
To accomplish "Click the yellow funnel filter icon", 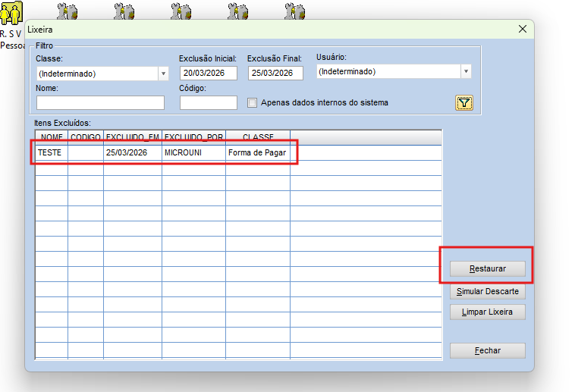I will (464, 103).
